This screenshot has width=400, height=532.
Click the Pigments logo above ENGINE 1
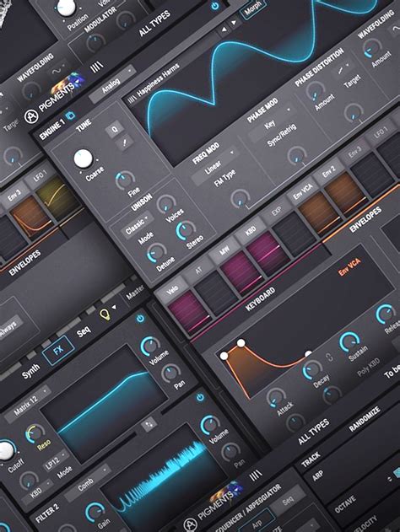[x=56, y=97]
